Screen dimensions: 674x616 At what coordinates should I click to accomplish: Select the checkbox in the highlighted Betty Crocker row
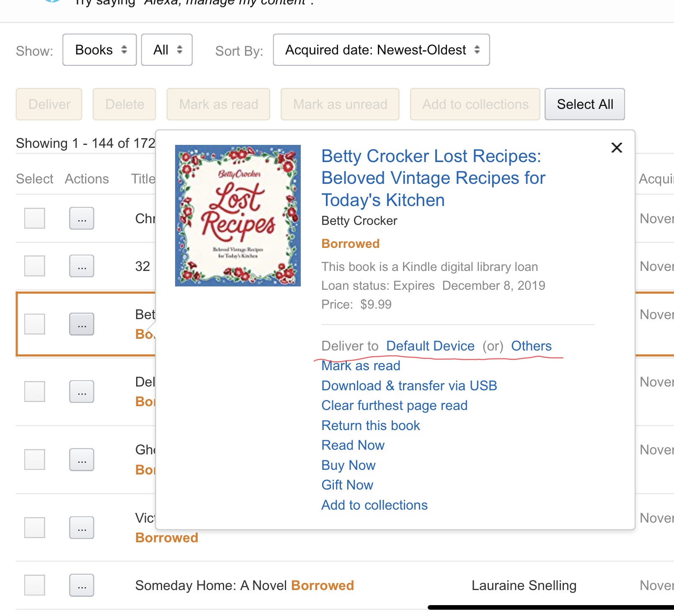tap(34, 324)
